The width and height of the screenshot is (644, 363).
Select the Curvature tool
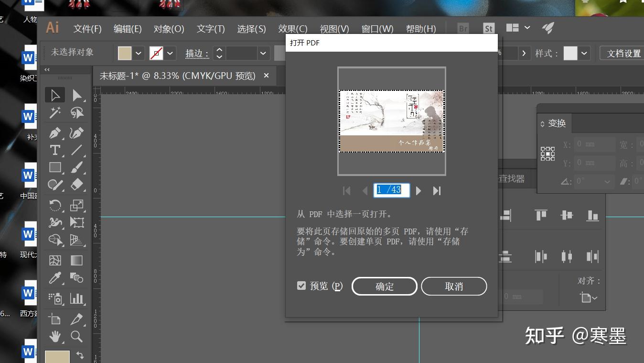tap(77, 132)
